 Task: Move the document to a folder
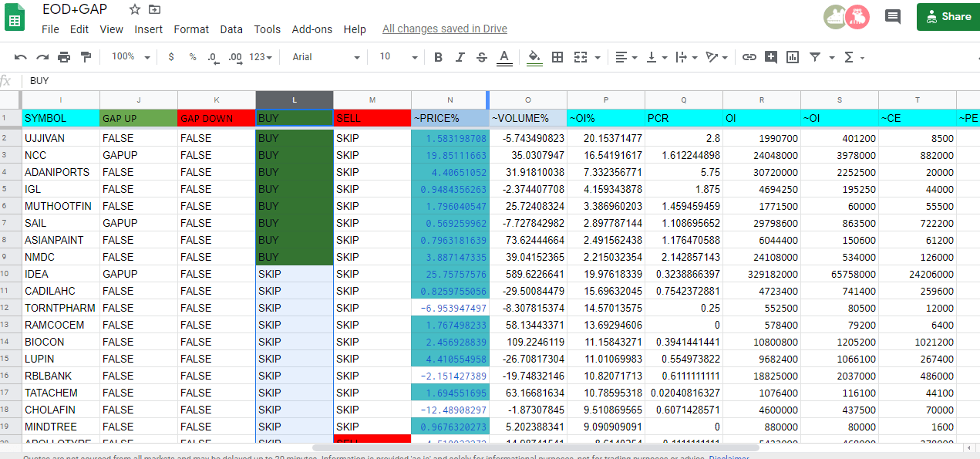tap(155, 9)
